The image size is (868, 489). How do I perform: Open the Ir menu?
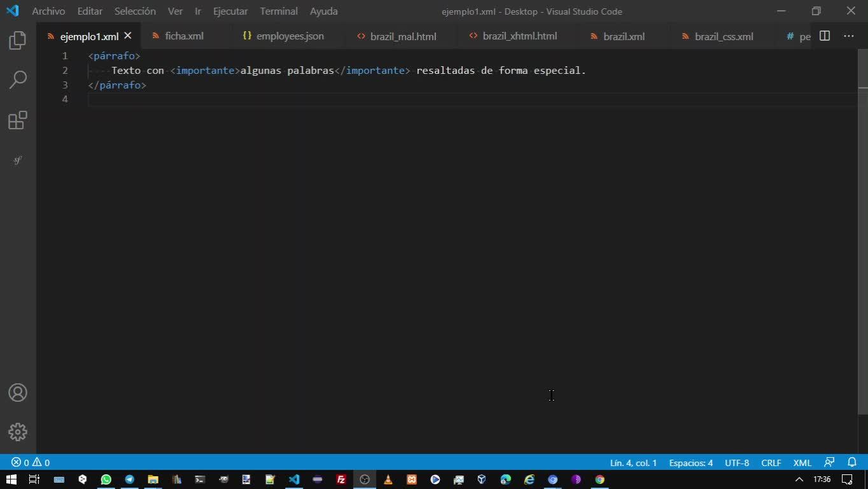[198, 11]
